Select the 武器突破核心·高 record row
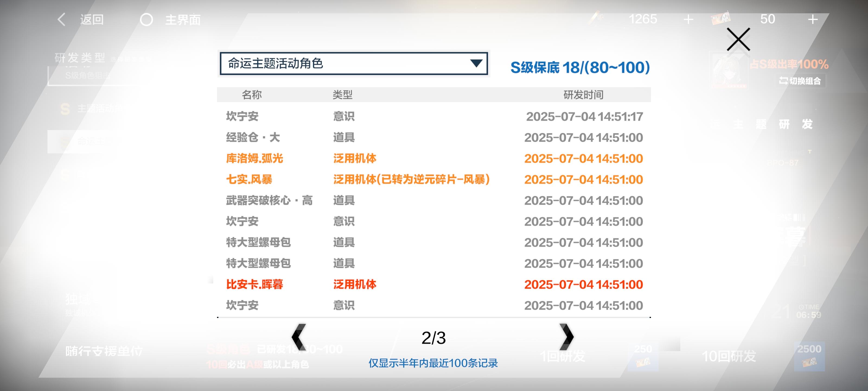 point(434,200)
